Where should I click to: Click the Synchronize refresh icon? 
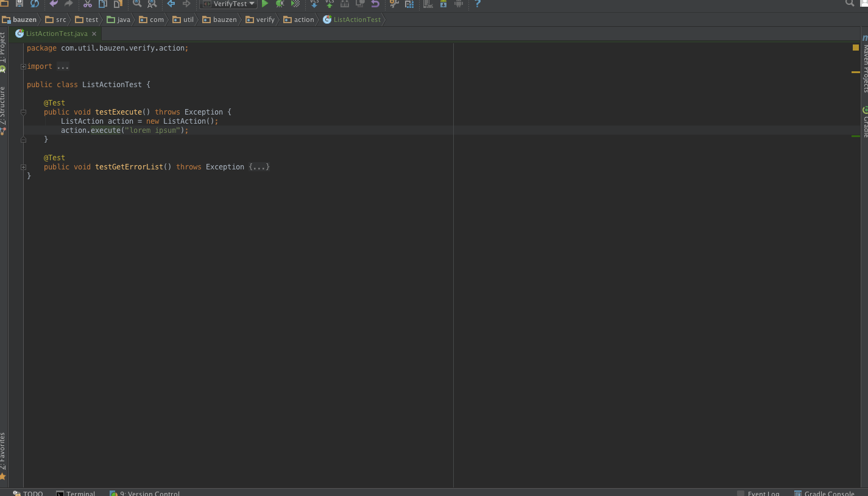(x=35, y=4)
